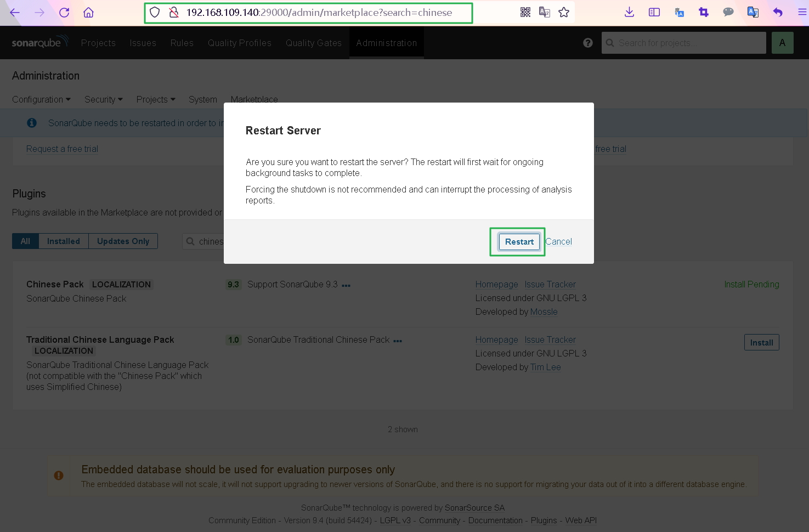Open the browser home page icon
809x532 pixels.
point(88,12)
